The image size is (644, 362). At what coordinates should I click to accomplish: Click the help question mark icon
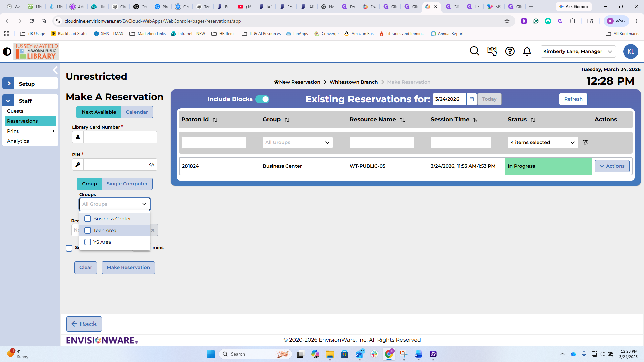coord(510,51)
